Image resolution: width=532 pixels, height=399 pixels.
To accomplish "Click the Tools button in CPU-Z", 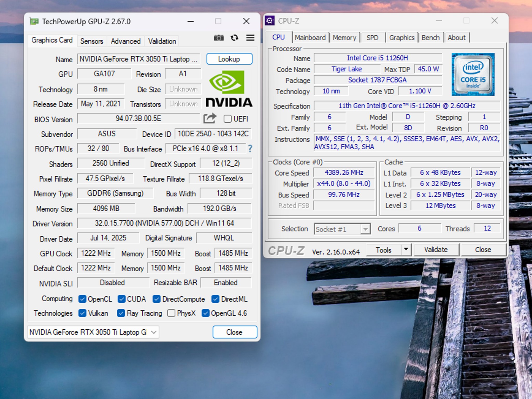I will pyautogui.click(x=383, y=250).
